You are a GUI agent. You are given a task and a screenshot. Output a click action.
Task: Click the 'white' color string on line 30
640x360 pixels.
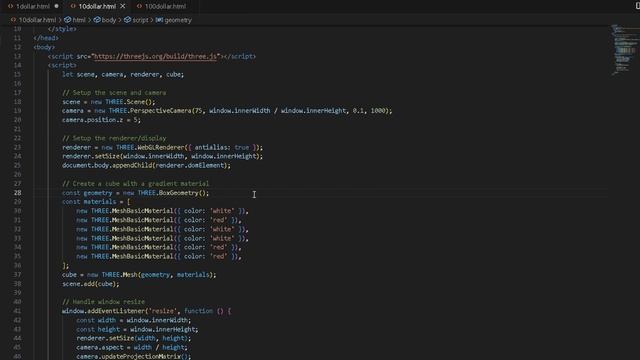point(222,211)
